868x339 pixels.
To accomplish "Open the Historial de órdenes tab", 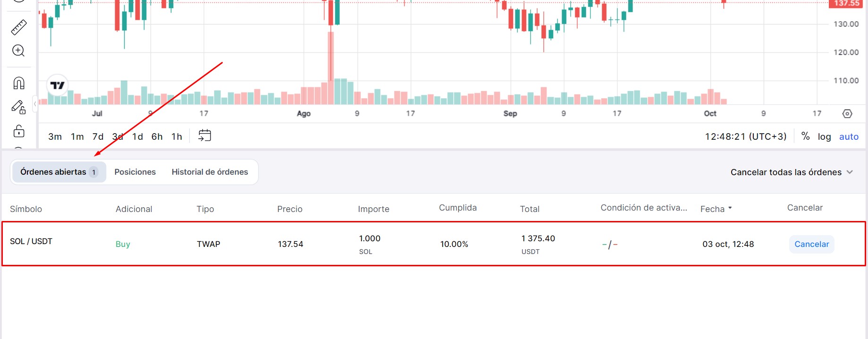I will pos(210,172).
